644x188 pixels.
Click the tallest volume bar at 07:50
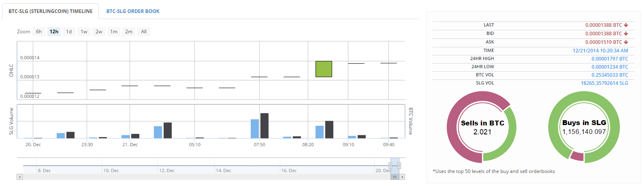tap(264, 125)
